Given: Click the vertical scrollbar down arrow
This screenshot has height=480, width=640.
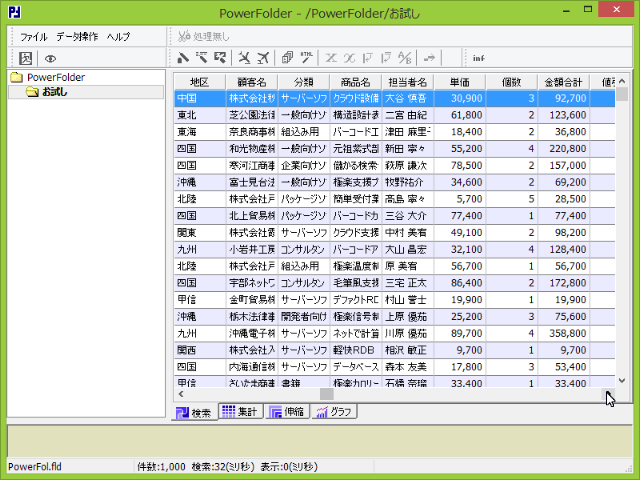Looking at the screenshot, I should pyautogui.click(x=622, y=380).
